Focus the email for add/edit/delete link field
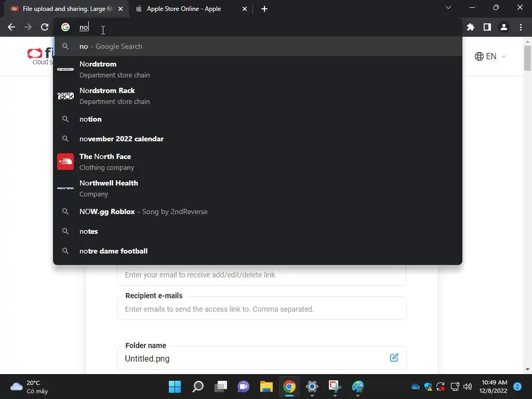The image size is (532, 399). pyautogui.click(x=262, y=275)
